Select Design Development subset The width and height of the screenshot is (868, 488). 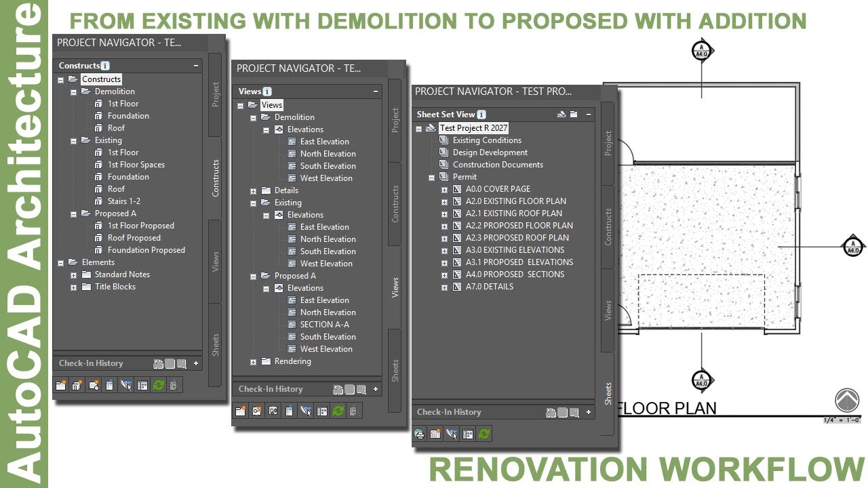click(490, 152)
